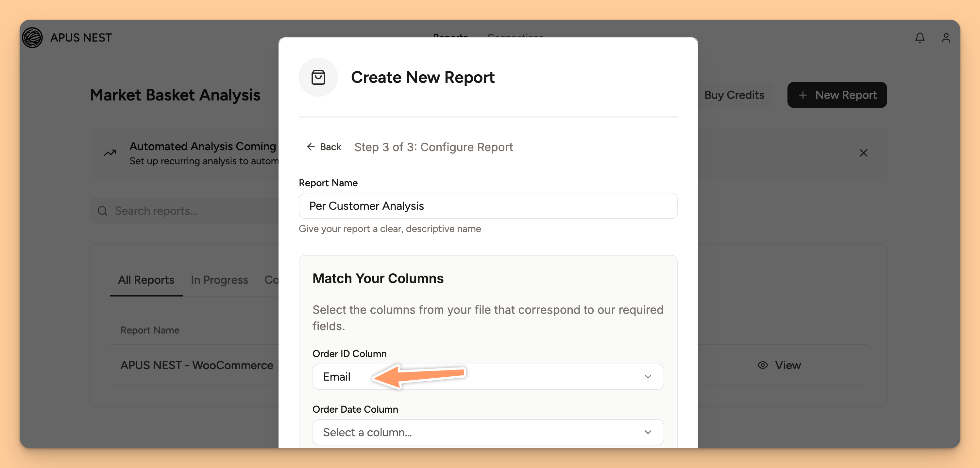The height and width of the screenshot is (468, 980).
Task: Click the notification bell icon
Action: tap(920, 37)
